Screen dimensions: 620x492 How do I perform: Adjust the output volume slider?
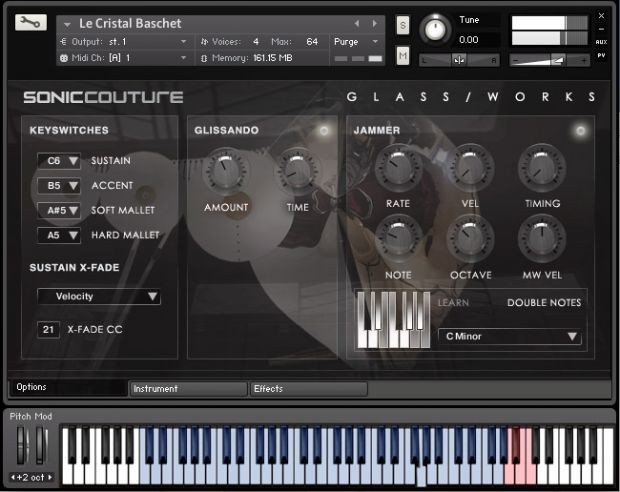click(x=549, y=60)
